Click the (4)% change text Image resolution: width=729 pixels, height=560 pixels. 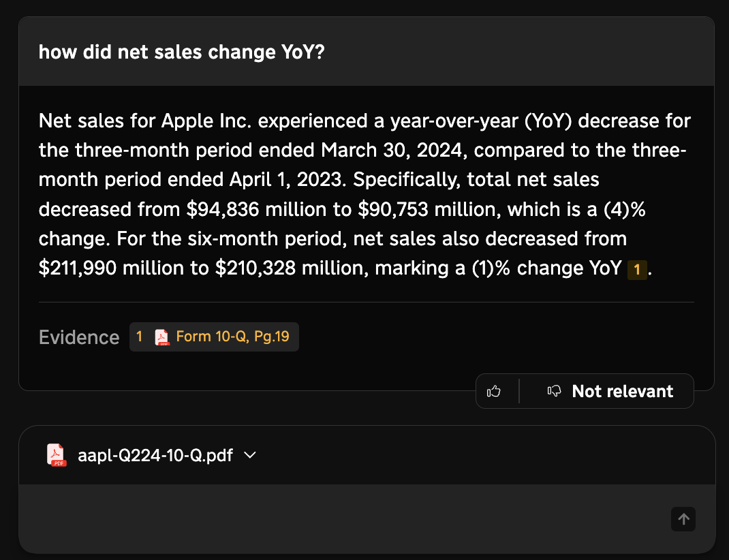[624, 209]
